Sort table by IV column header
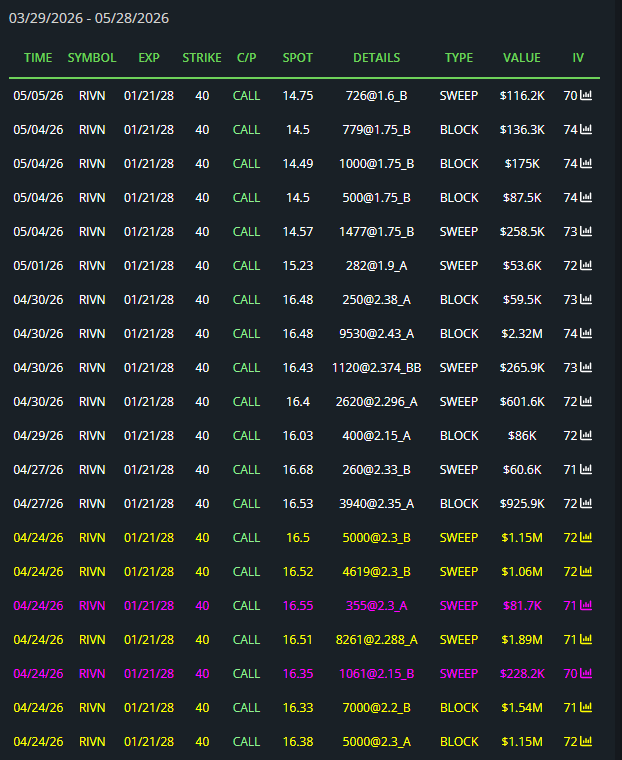This screenshot has width=622, height=760. pyautogui.click(x=578, y=58)
